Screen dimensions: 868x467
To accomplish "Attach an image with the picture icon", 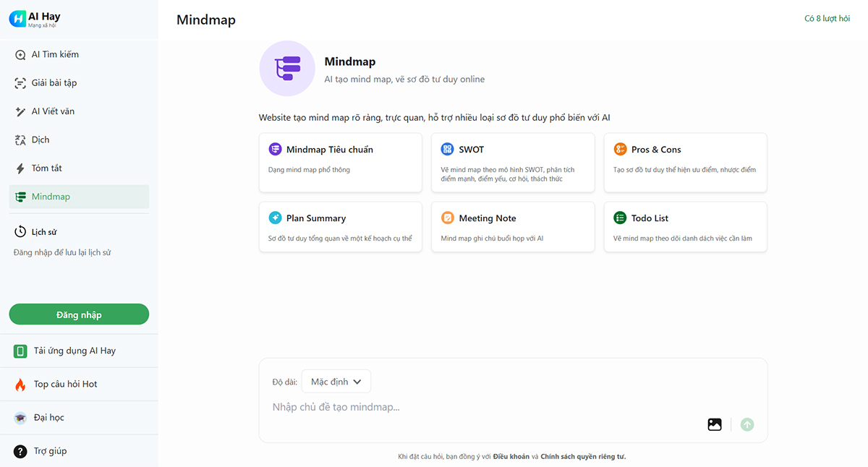I will [x=715, y=425].
